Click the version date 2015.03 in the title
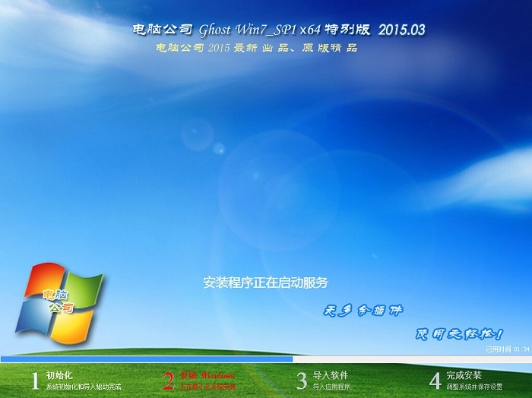This screenshot has width=532, height=398. [x=401, y=30]
